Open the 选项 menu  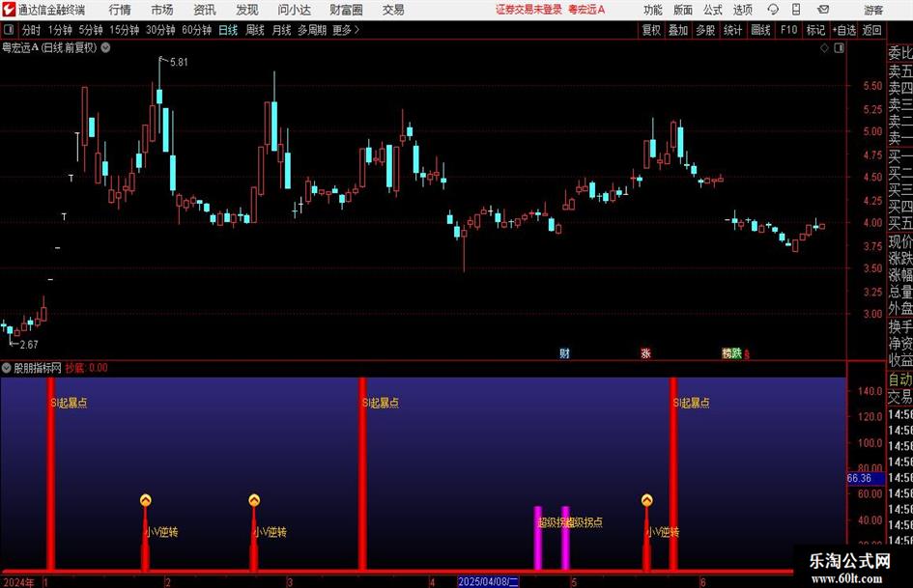742,10
